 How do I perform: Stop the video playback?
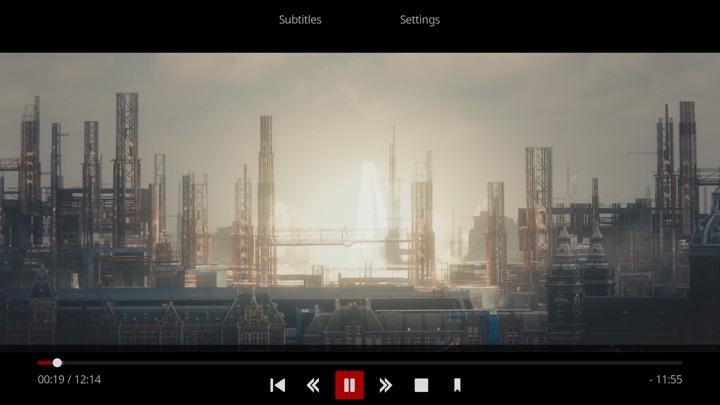[421, 385]
